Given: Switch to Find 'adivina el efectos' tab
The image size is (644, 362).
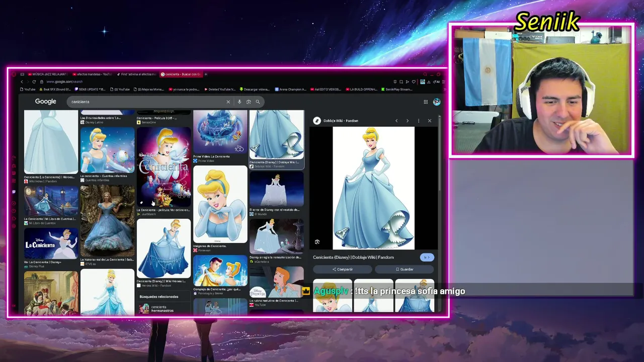Looking at the screenshot, I should coord(136,74).
